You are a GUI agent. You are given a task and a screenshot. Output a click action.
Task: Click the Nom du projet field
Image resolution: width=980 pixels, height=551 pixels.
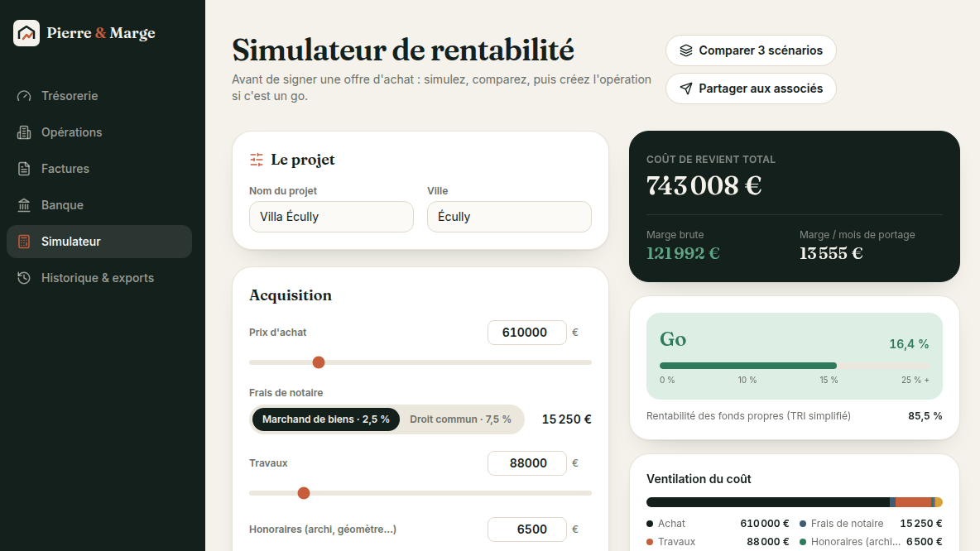[331, 217]
